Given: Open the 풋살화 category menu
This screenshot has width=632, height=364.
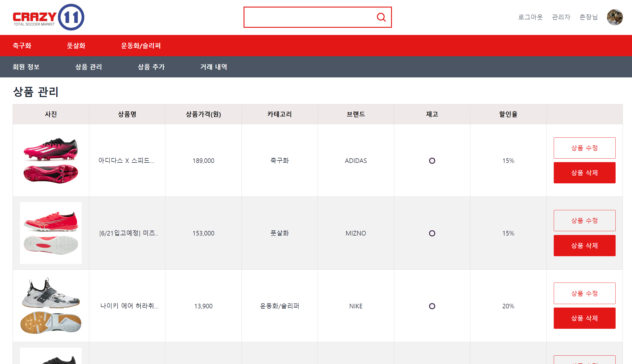Looking at the screenshot, I should [76, 46].
